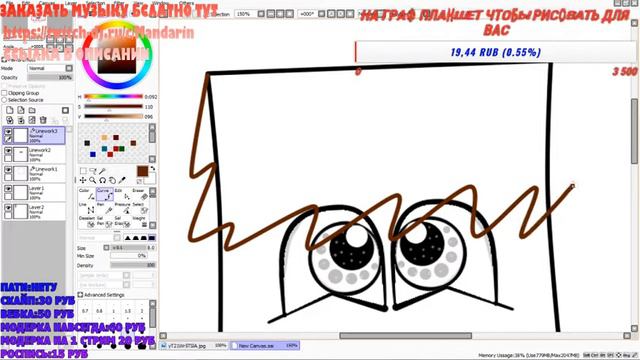Toggle the Advanced Settings box
This screenshot has width=640, height=360.
80,295
